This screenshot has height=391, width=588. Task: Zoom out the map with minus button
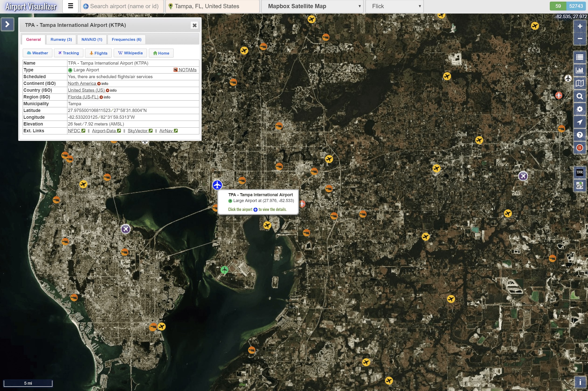[x=580, y=39]
